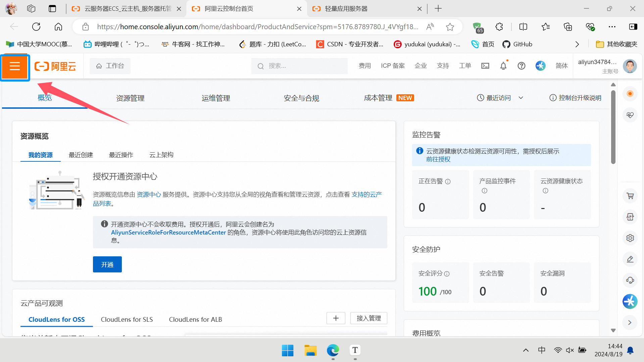644x362 pixels.
Task: Click the browser refresh button
Action: click(36, 27)
